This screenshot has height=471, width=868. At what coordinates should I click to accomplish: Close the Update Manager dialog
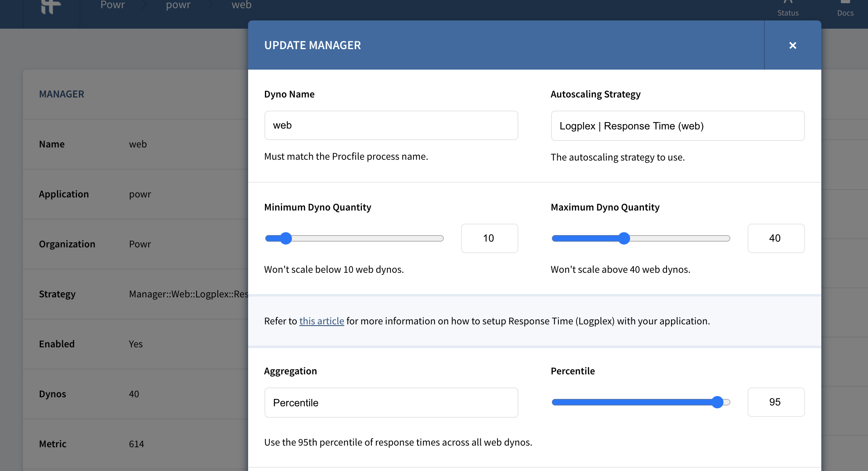[x=793, y=45]
